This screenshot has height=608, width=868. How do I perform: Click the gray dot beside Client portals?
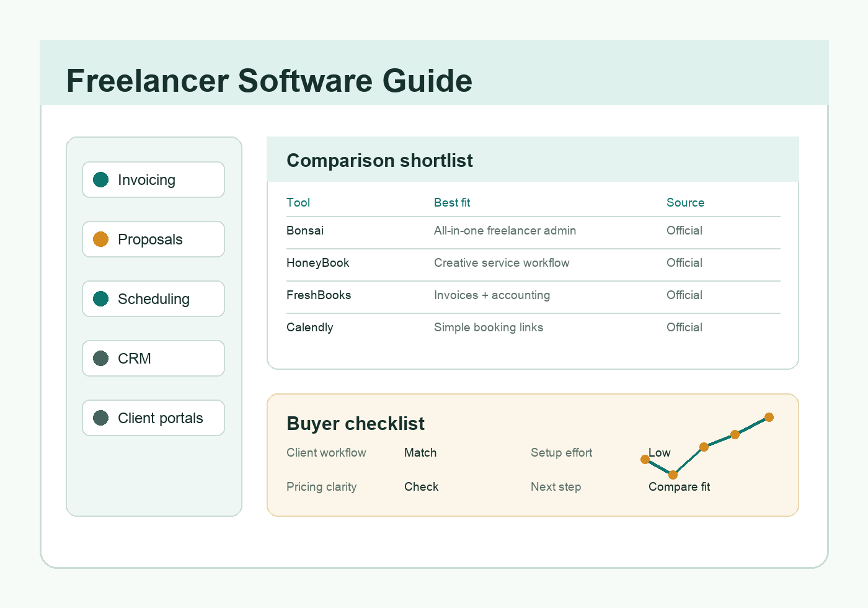(100, 418)
